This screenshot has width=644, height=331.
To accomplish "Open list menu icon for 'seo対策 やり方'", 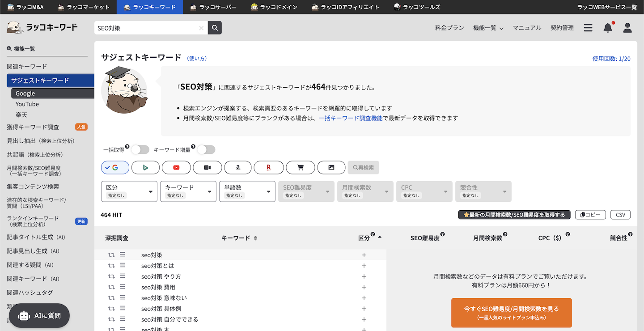I will tap(123, 276).
